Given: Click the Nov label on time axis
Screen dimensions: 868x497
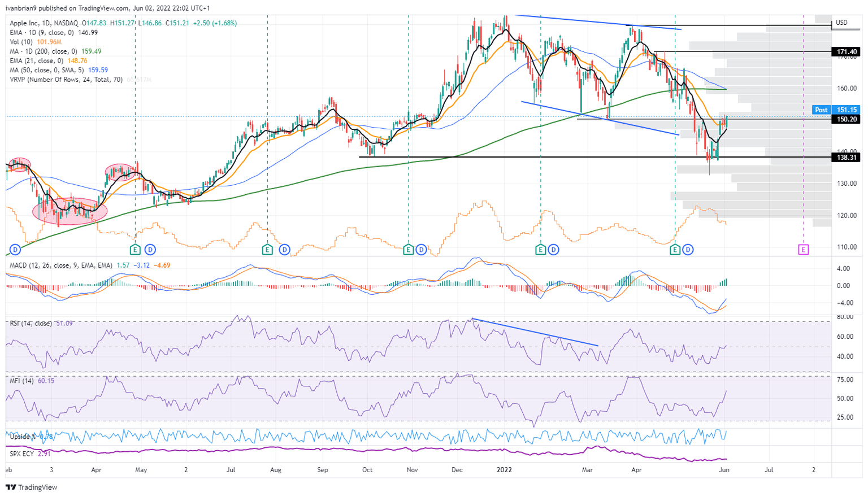Looking at the screenshot, I should [x=412, y=470].
